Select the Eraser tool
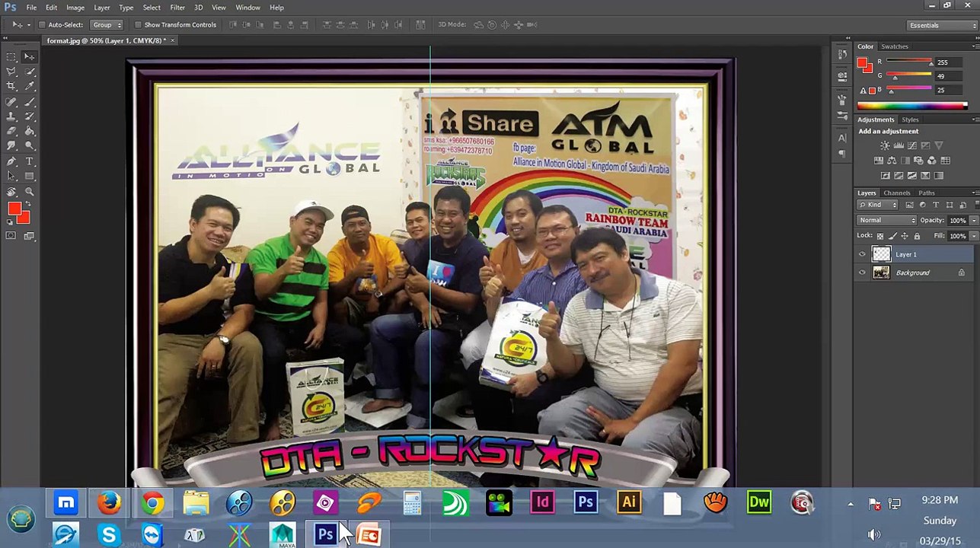Screen dimensions: 980x548 pos(11,131)
